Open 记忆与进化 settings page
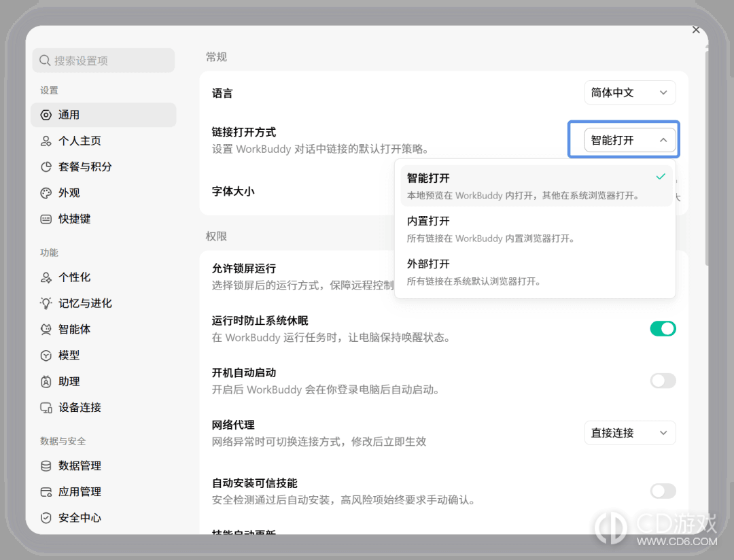The image size is (734, 560). pos(103,303)
